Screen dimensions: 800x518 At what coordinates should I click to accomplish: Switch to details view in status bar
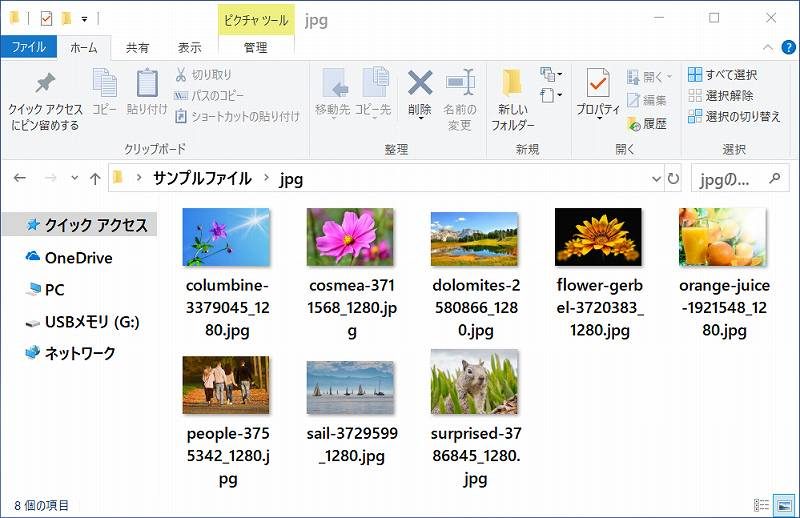[x=762, y=506]
